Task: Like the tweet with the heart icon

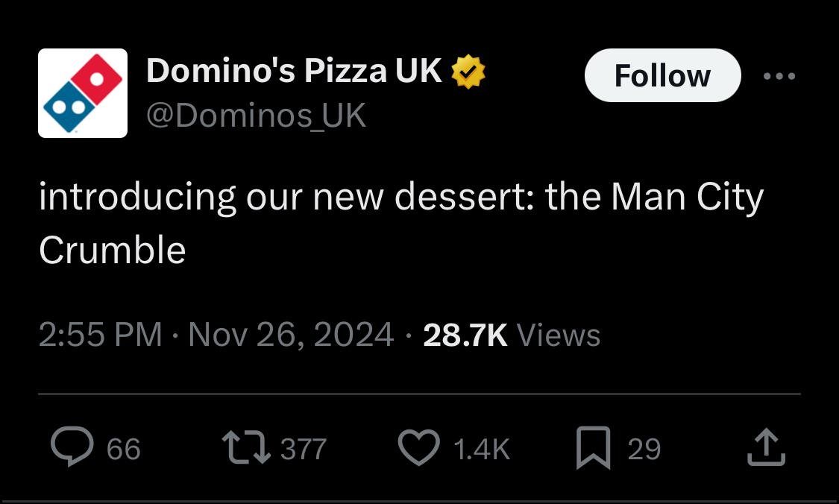Action: coord(419,449)
